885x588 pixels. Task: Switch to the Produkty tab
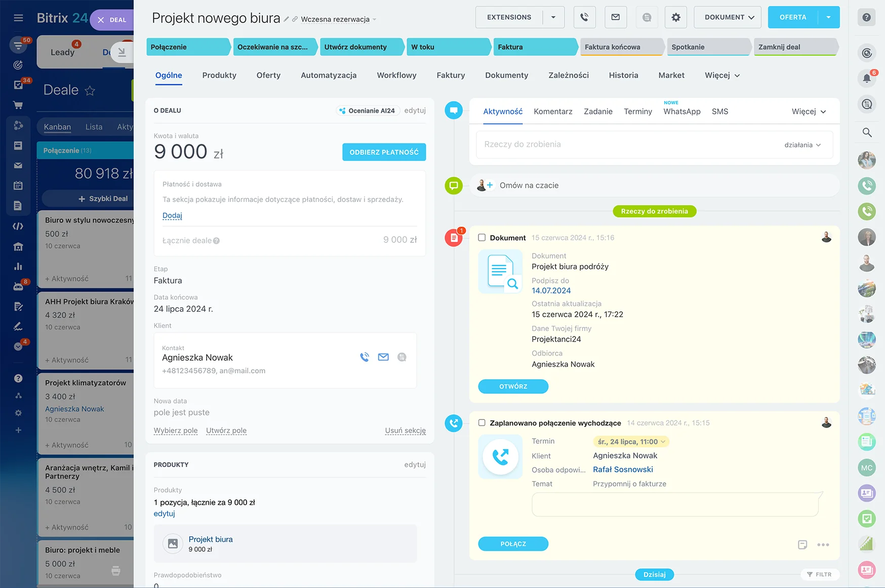(x=219, y=75)
